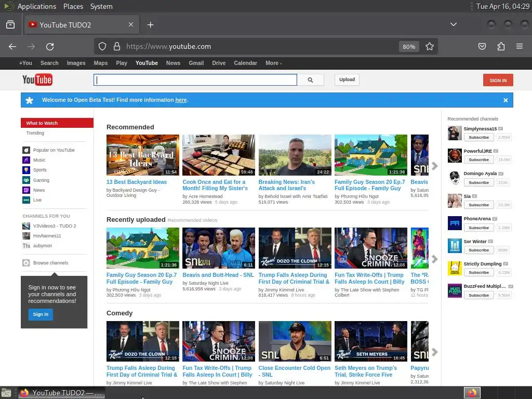Screen dimensions: 532x399
Task: Click Maps in the Google bar
Action: tap(101, 63)
